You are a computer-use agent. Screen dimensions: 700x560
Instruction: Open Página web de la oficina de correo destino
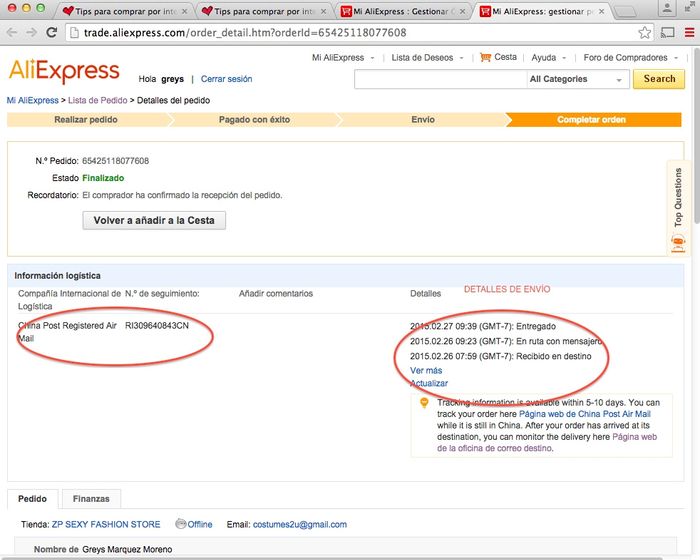pos(547,443)
